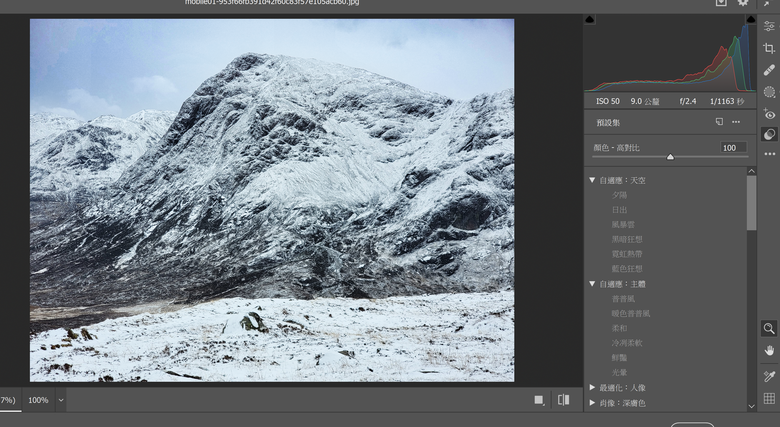Open the Edit sliders panel
The width and height of the screenshot is (780, 427).
[x=769, y=26]
